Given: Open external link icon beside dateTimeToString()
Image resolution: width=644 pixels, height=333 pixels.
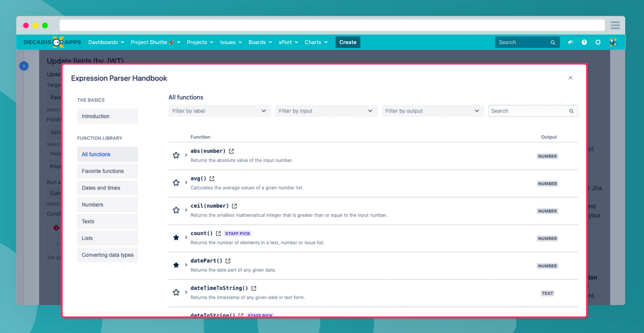Looking at the screenshot, I should [x=254, y=288].
